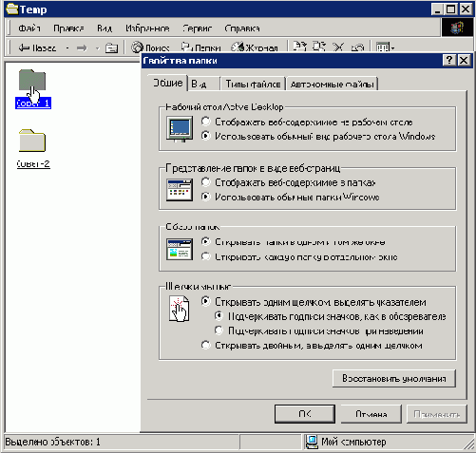Click the Отмена button
The image size is (476, 453).
(x=371, y=414)
